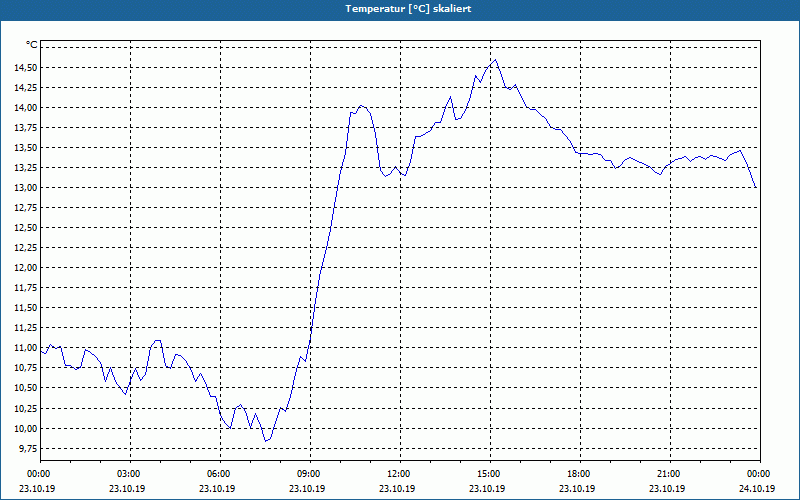Screen dimensions: 800x500
Task: Click the °C unit label on the axis
Action: click(x=32, y=45)
